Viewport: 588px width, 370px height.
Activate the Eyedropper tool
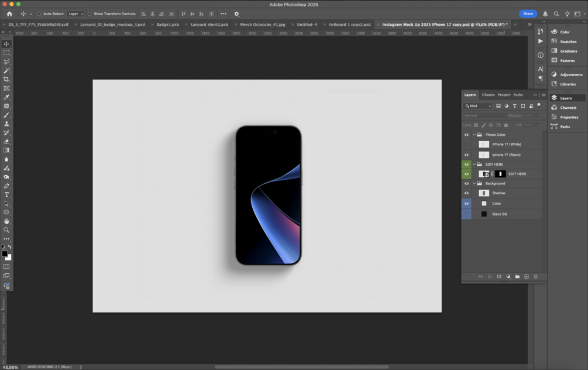[x=6, y=97]
